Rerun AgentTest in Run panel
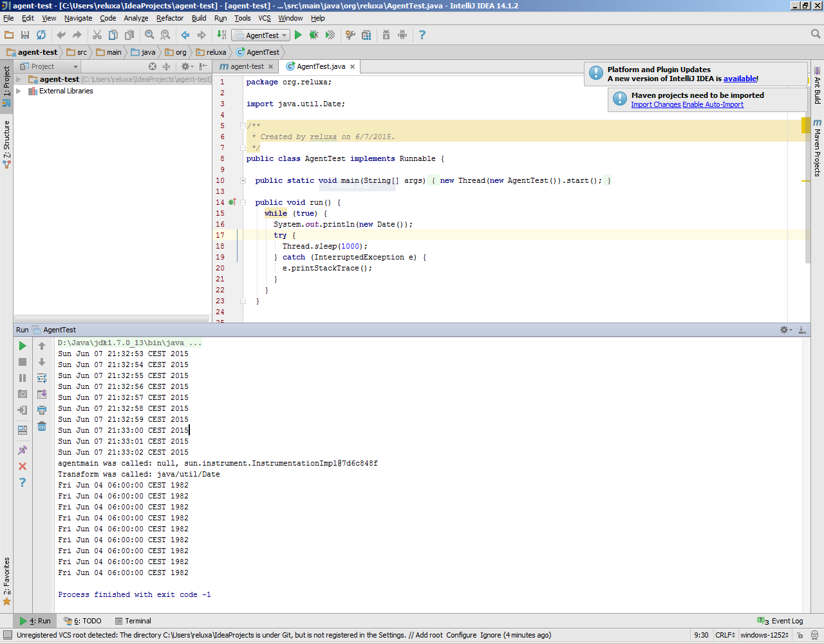The height and width of the screenshot is (644, 824). pyautogui.click(x=23, y=346)
